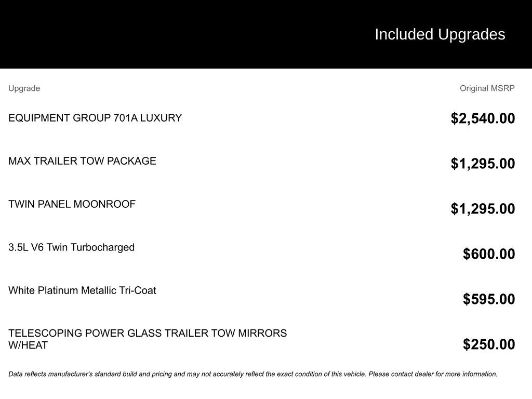Click the $595.00 MSRP value
Viewport: 532px width, 399px height.
coord(489,299)
